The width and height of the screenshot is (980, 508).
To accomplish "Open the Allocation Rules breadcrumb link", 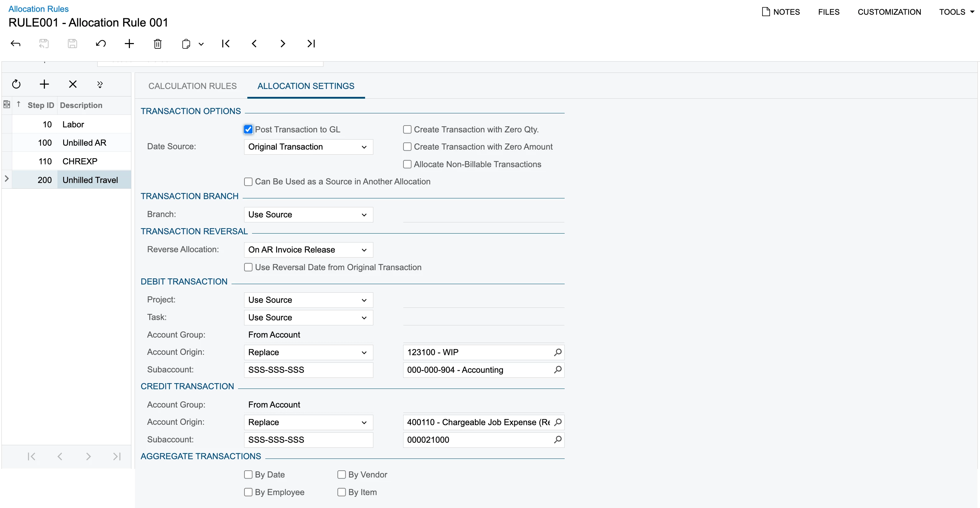I will pos(38,9).
